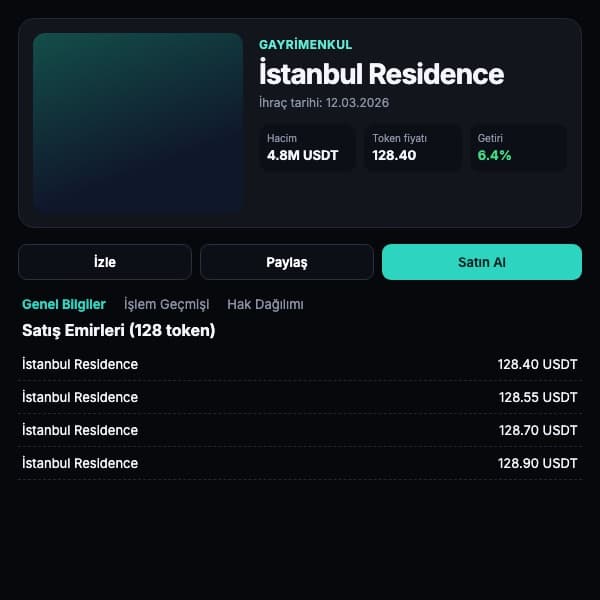Click the Hacim 4.8M USDT stat card
The image size is (600, 600).
pos(307,147)
